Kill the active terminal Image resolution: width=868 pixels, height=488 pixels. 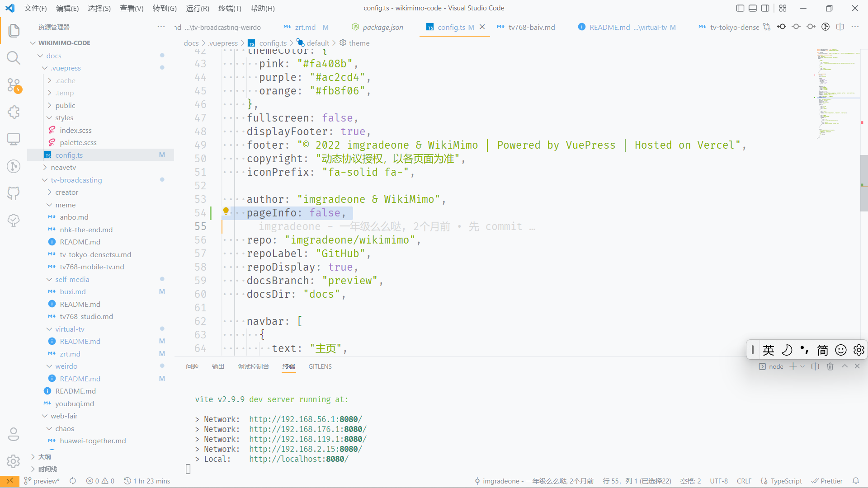[x=830, y=366]
